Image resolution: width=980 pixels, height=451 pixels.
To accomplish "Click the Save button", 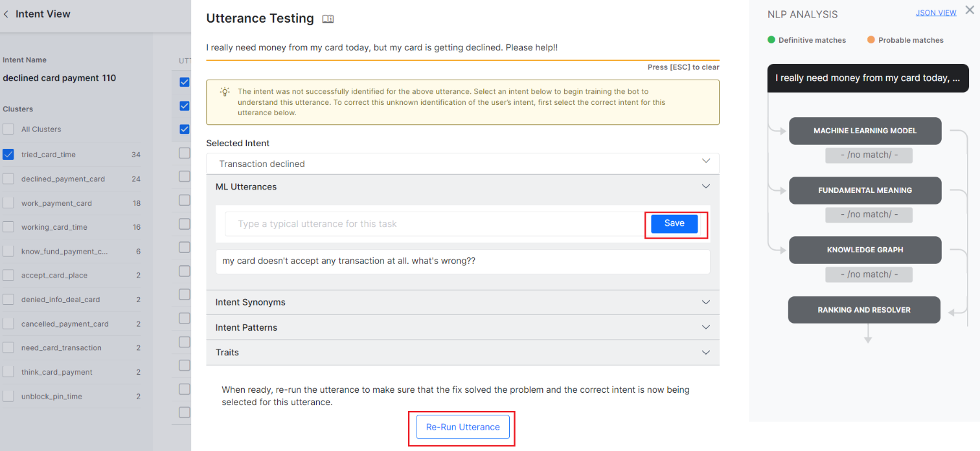I will 674,223.
